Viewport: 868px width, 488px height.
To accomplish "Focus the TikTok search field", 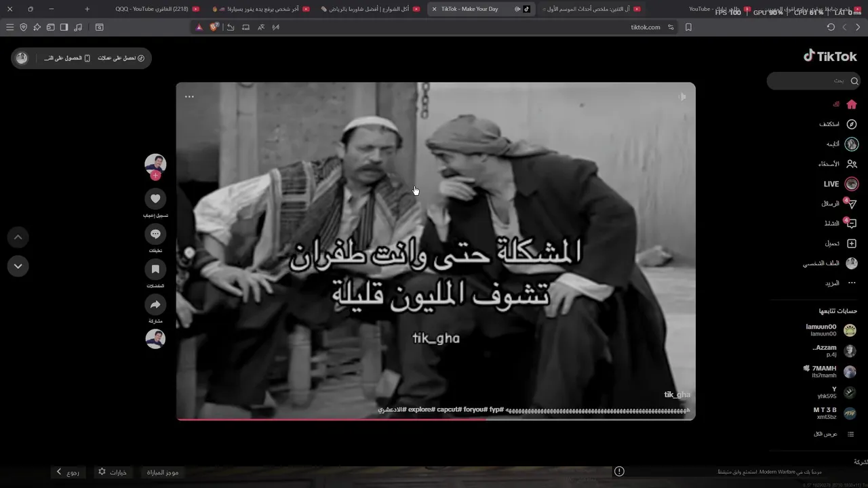I will (x=812, y=81).
